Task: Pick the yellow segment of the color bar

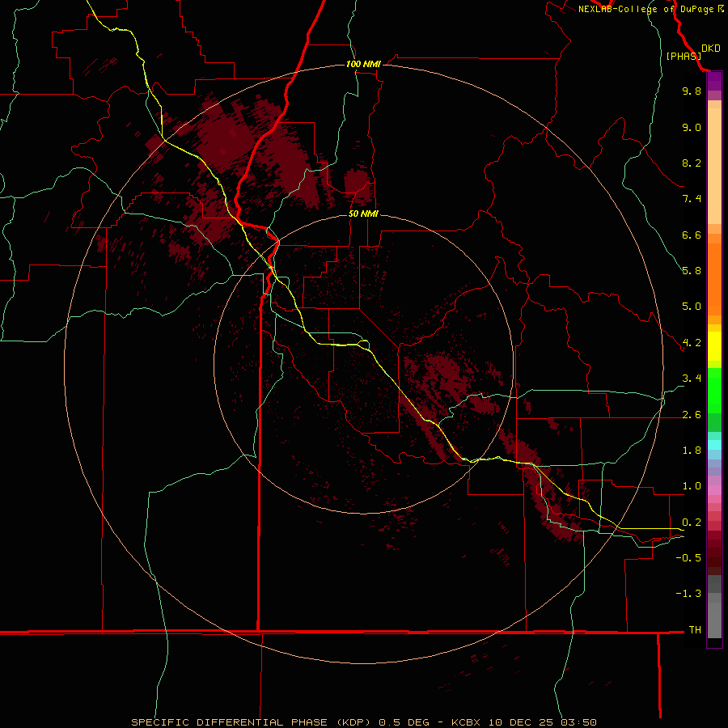Action: [714, 346]
